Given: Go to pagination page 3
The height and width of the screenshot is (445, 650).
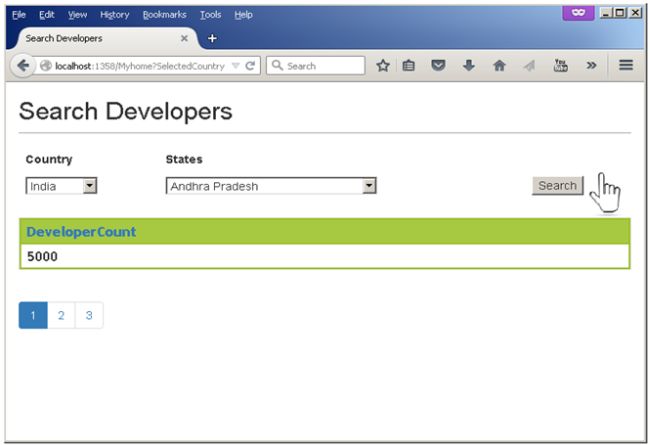Looking at the screenshot, I should click(x=89, y=315).
